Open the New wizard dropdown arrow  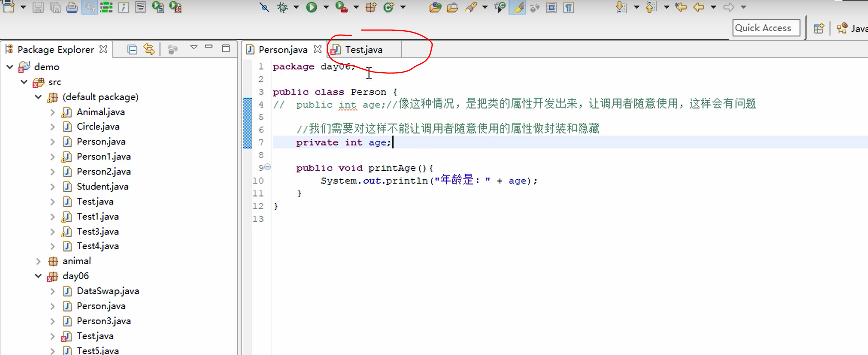(x=23, y=7)
